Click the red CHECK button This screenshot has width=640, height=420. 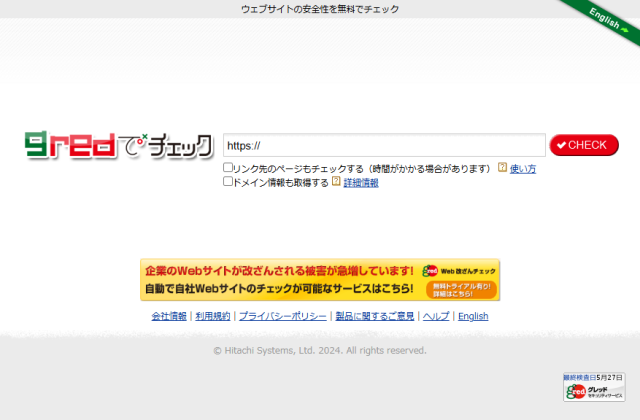pos(584,145)
